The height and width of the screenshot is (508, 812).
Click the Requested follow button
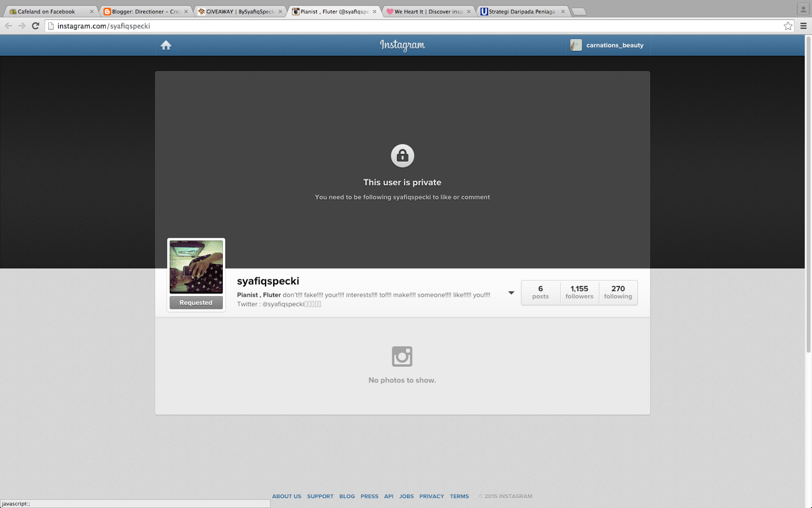pyautogui.click(x=196, y=303)
